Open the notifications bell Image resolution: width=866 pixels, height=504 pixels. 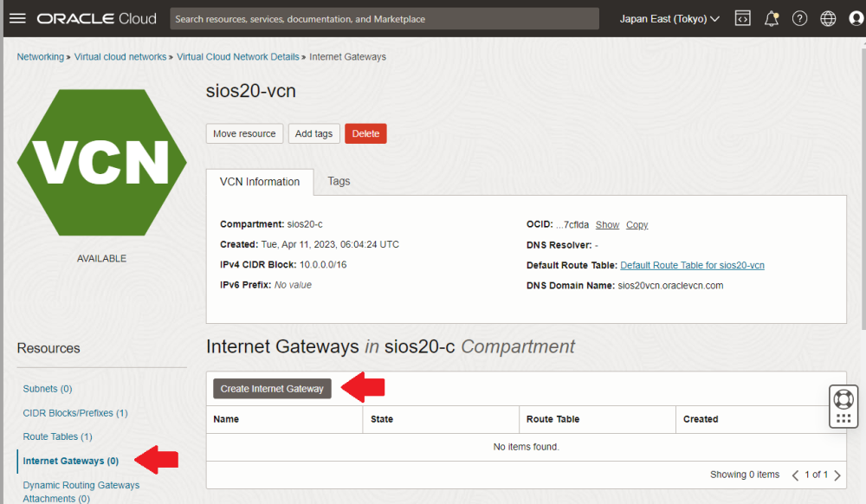coord(772,19)
